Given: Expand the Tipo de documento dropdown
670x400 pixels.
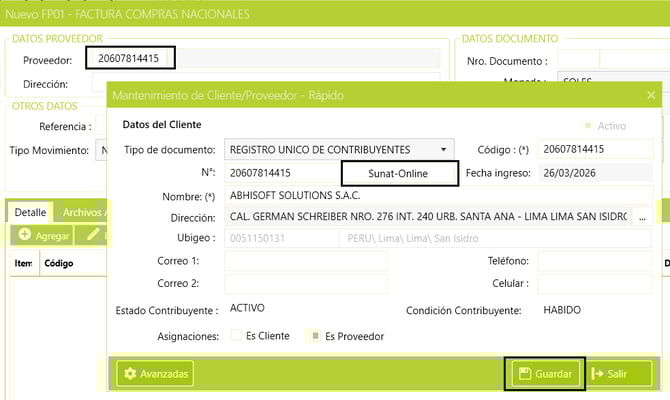Looking at the screenshot, I should click(445, 149).
